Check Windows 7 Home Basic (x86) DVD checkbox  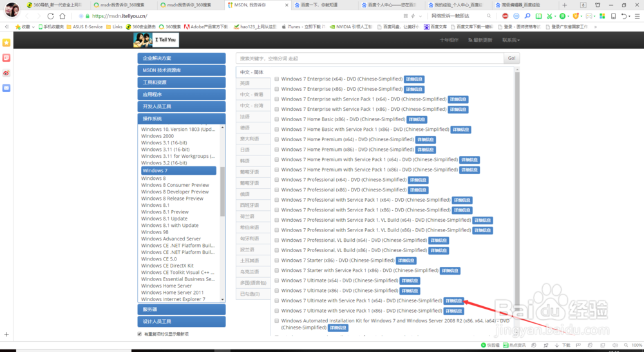coord(277,119)
